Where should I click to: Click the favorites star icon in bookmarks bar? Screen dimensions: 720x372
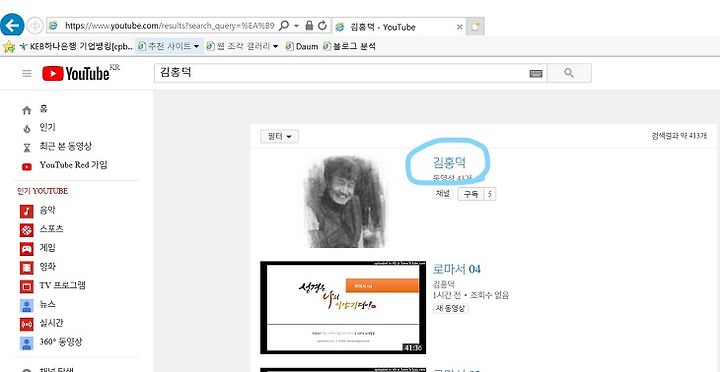[9, 46]
